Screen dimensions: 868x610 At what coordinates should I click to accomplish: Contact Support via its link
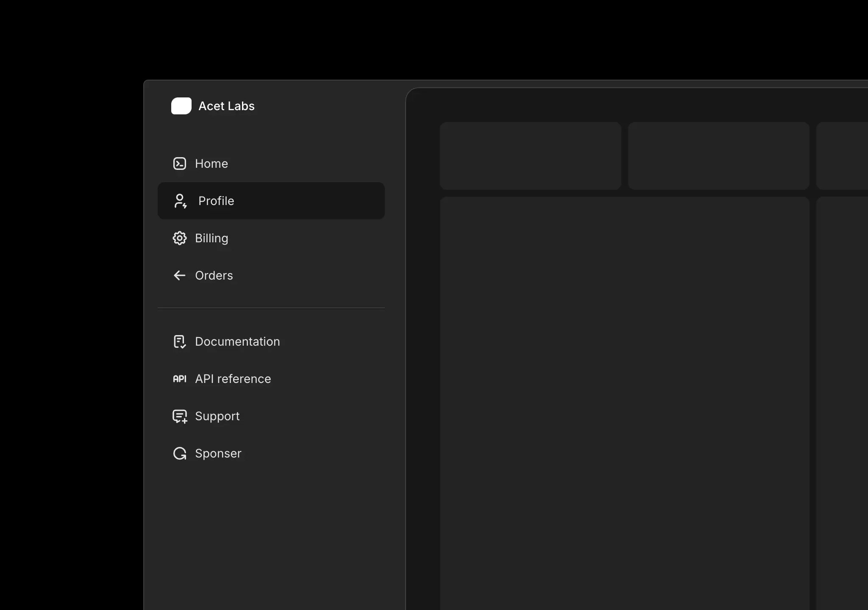pyautogui.click(x=217, y=416)
